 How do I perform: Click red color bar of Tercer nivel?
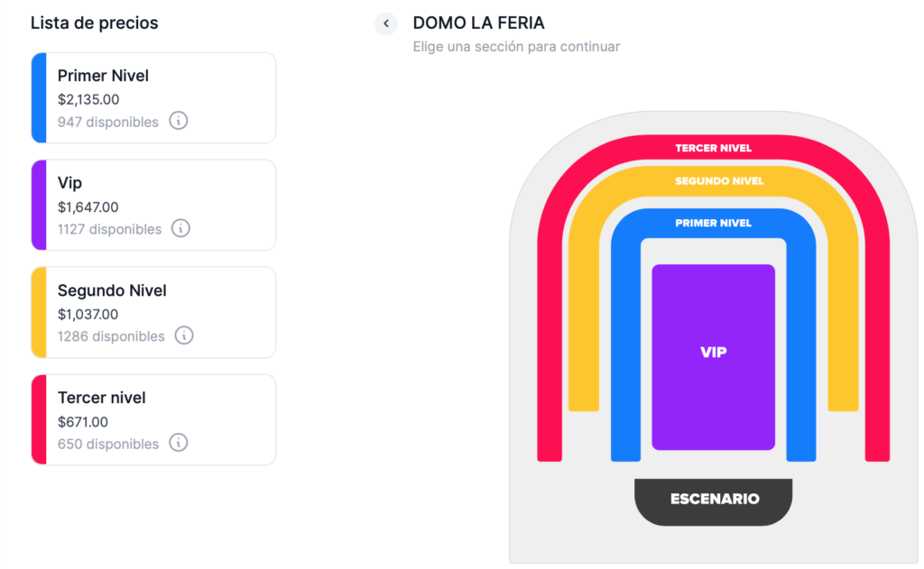pos(39,419)
